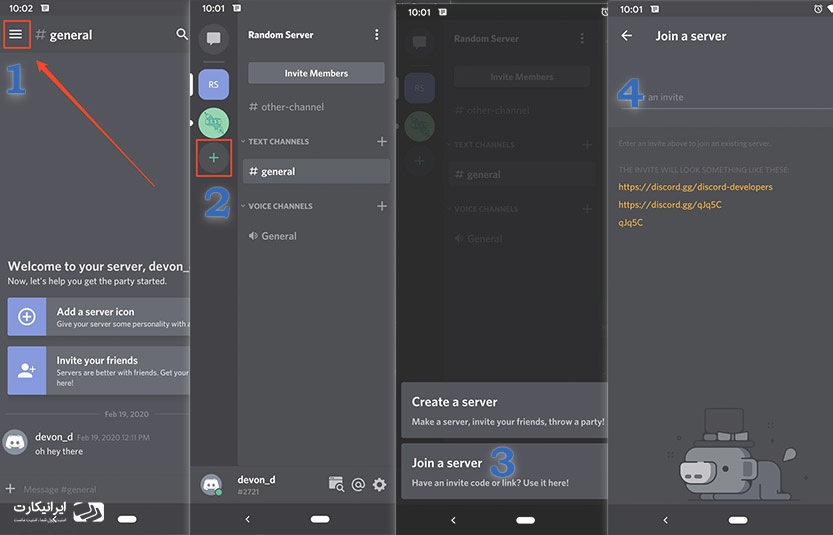833x535 pixels.
Task: Select the RS server icon
Action: [x=214, y=84]
